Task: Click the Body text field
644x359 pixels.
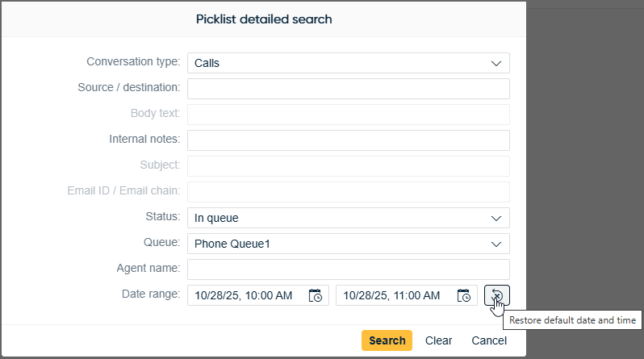Action: 348,115
